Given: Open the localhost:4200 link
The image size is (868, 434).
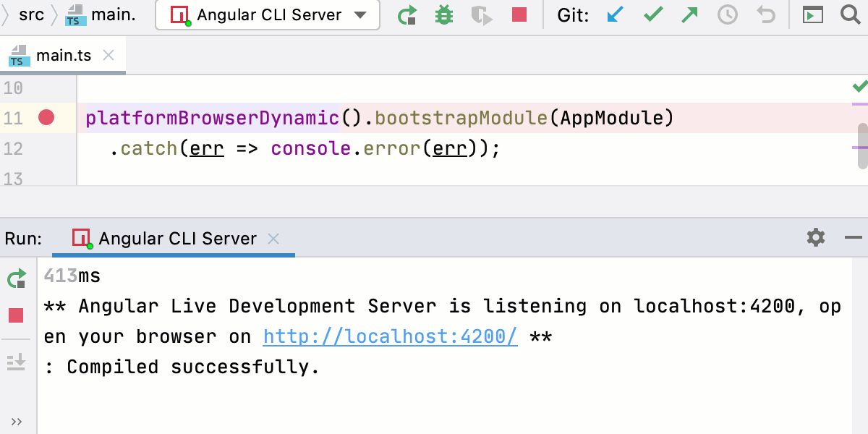Looking at the screenshot, I should click(x=390, y=336).
